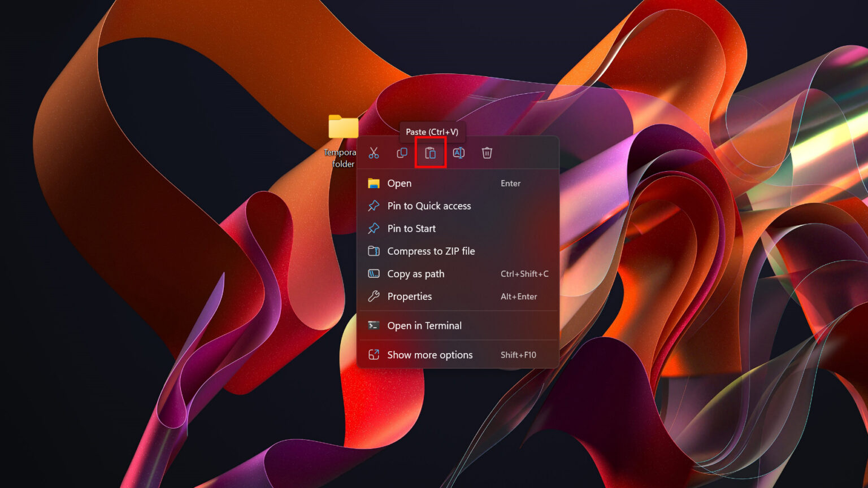Select Copy as path
Image resolution: width=868 pixels, height=488 pixels.
click(416, 273)
